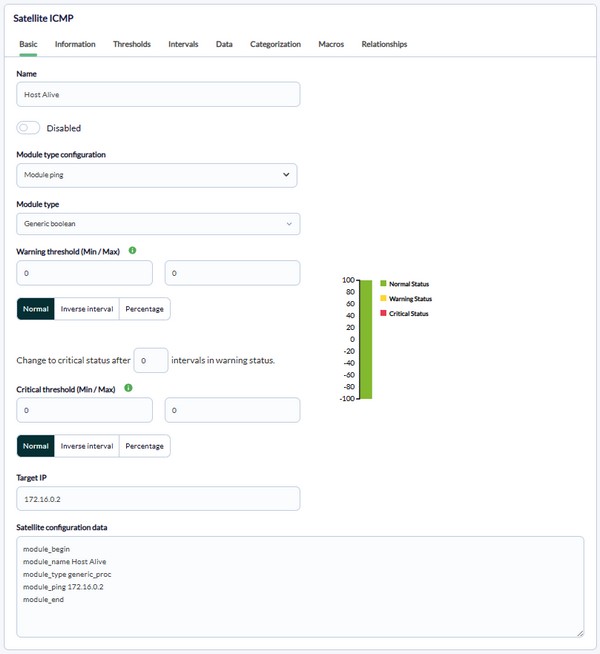The width and height of the screenshot is (600, 654).
Task: Click the Target IP field
Action: (x=158, y=499)
